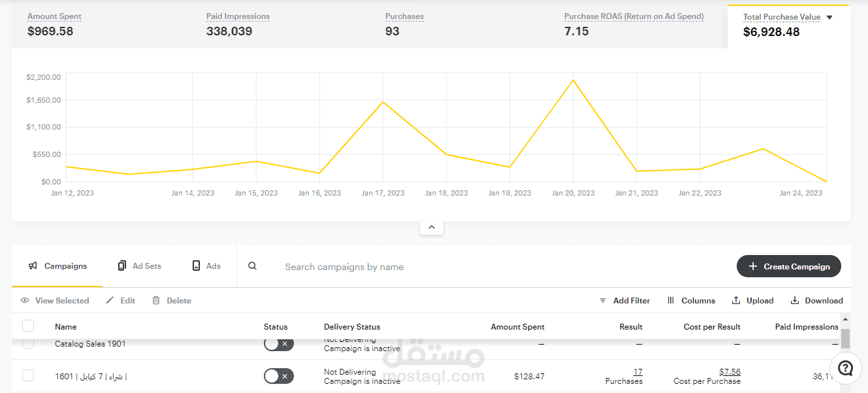Click the Upload button
Screen dimensions: 868x393
coord(752,301)
